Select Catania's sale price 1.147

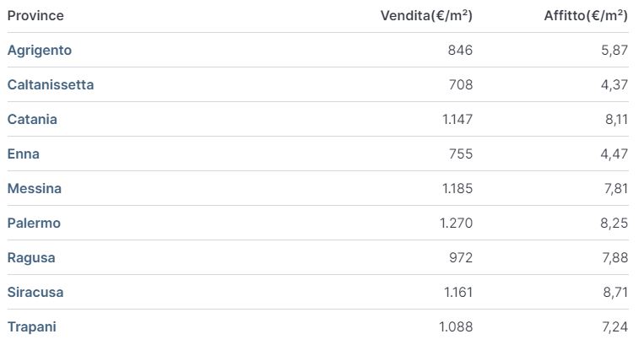click(x=457, y=120)
